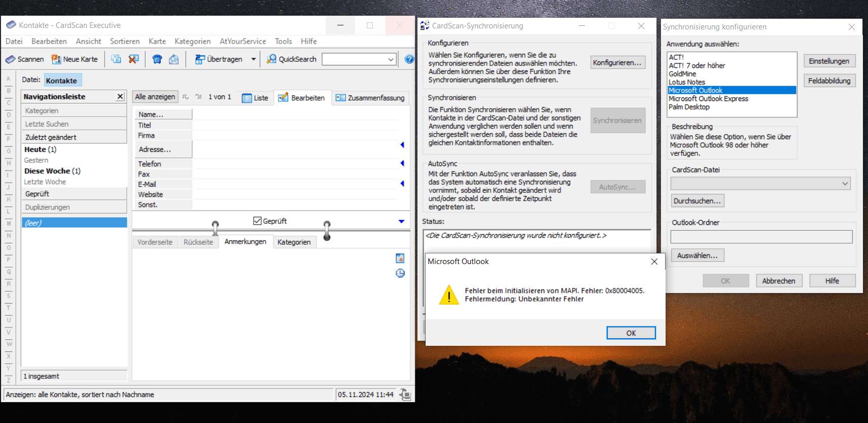This screenshot has height=423, width=868.
Task: Click the Einstellungen button
Action: (x=829, y=61)
